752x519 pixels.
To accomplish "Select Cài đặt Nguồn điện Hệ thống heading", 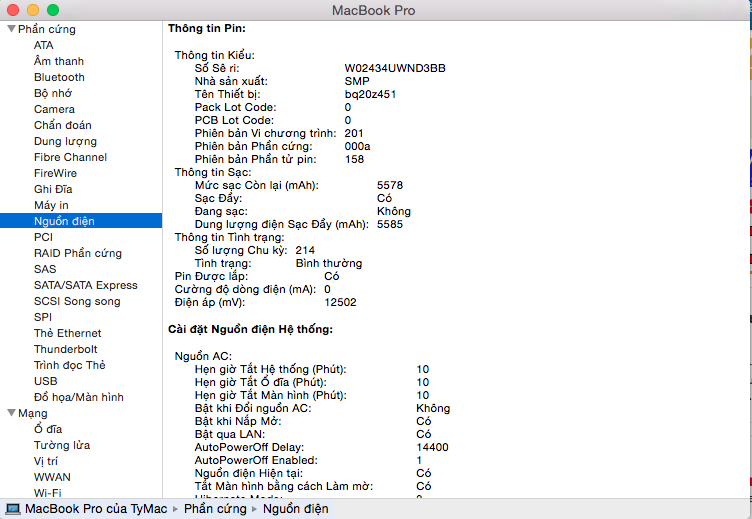I will [250, 329].
